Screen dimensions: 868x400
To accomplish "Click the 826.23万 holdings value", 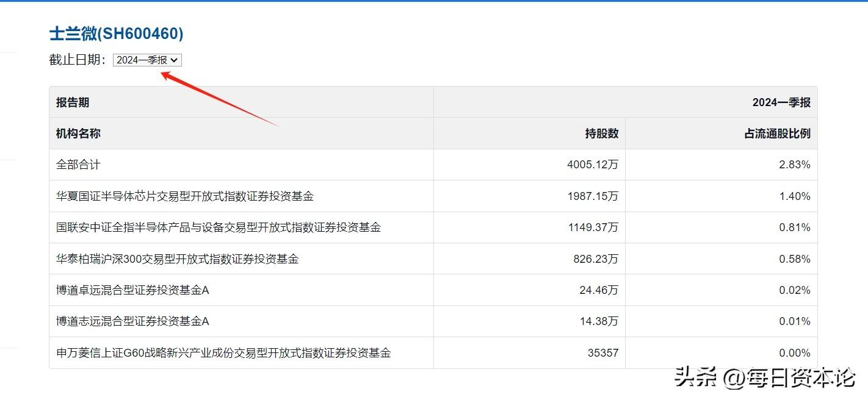I will pos(596,259).
